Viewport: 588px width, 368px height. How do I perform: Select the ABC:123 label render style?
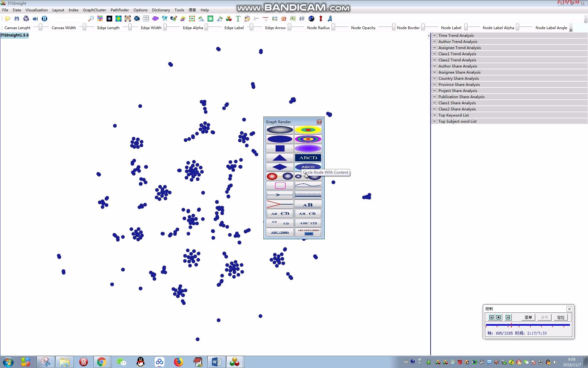click(308, 223)
